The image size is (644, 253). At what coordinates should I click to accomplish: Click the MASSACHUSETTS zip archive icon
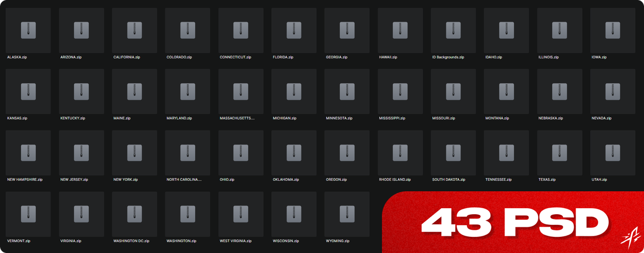240,92
